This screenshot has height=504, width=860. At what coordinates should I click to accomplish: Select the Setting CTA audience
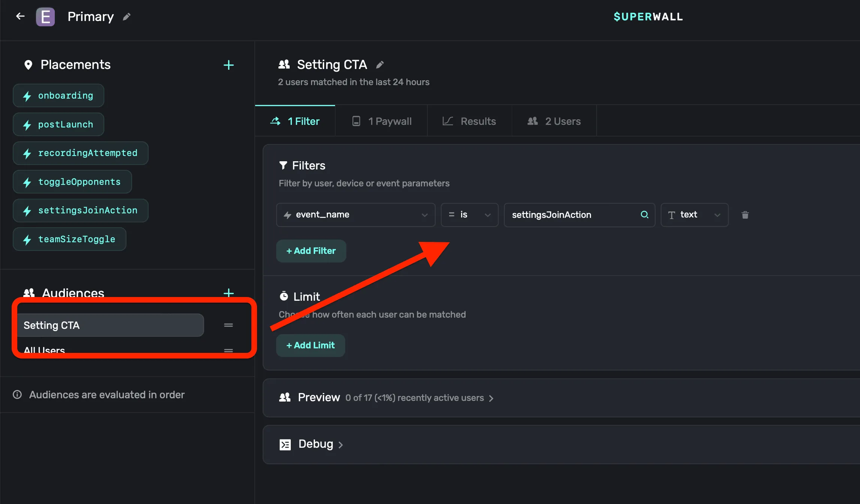click(111, 325)
